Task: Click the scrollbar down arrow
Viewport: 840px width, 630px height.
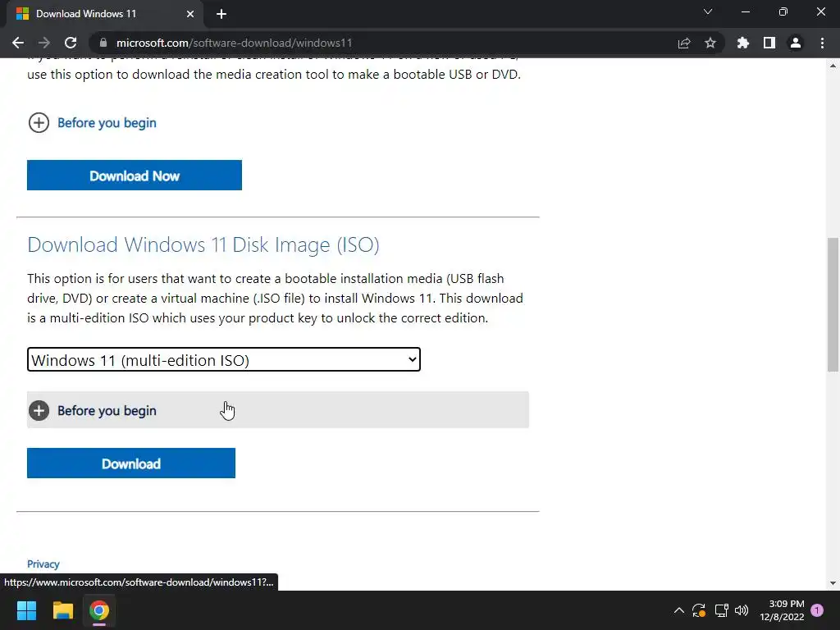Action: (833, 583)
